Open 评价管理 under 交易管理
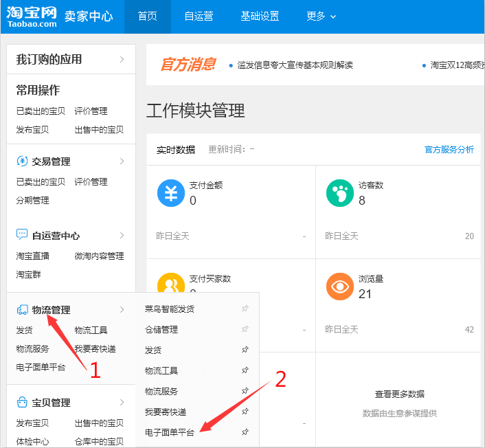The width and height of the screenshot is (485, 448). click(91, 181)
